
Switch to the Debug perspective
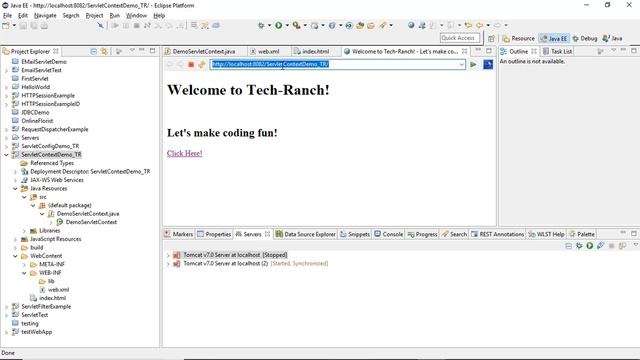pyautogui.click(x=585, y=38)
